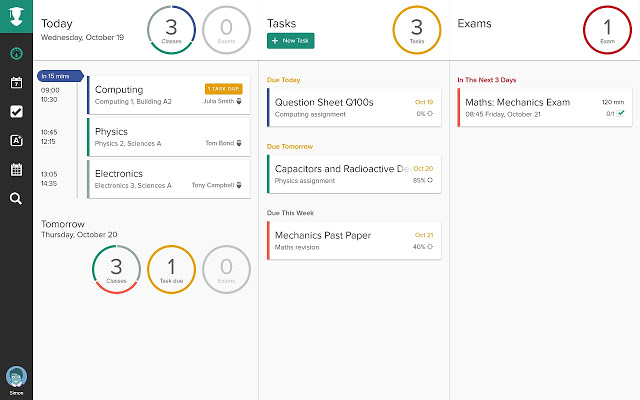This screenshot has height=400, width=640.
Task: Click the Search magnifier icon
Action: pos(16,199)
